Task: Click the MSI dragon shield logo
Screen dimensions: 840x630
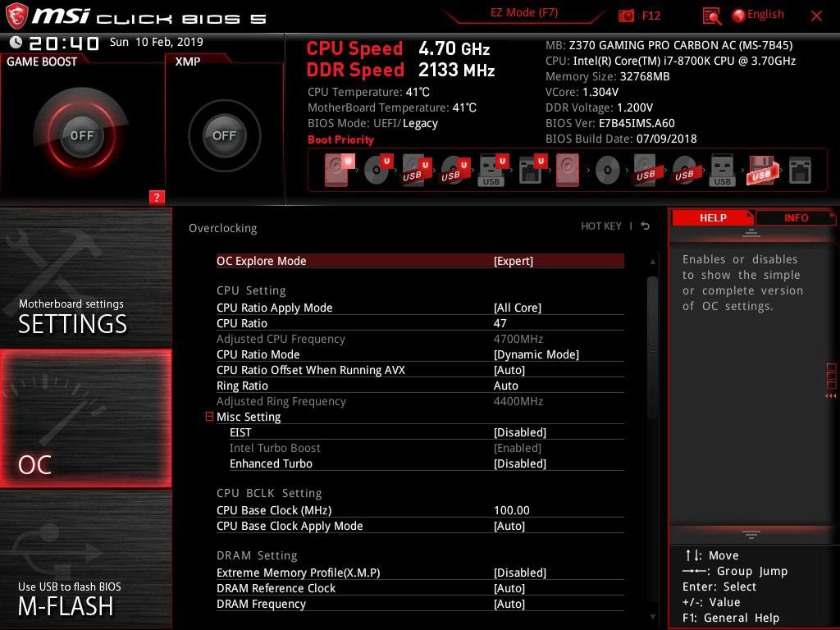Action: [x=16, y=16]
